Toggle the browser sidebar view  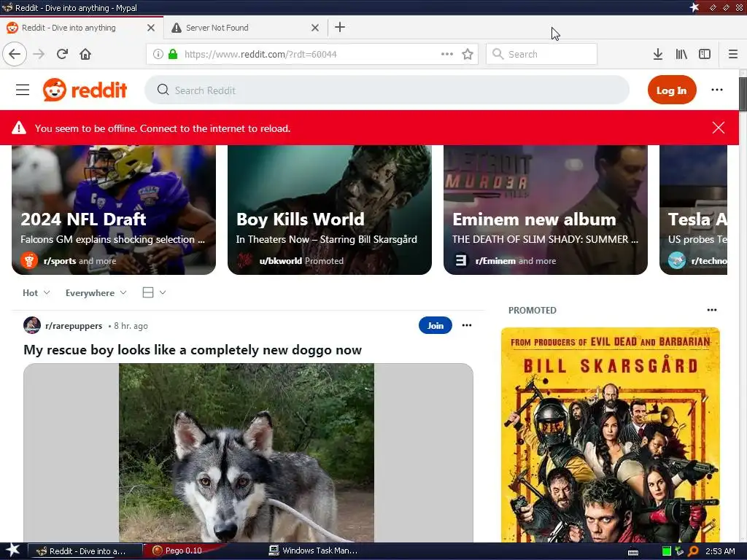705,54
